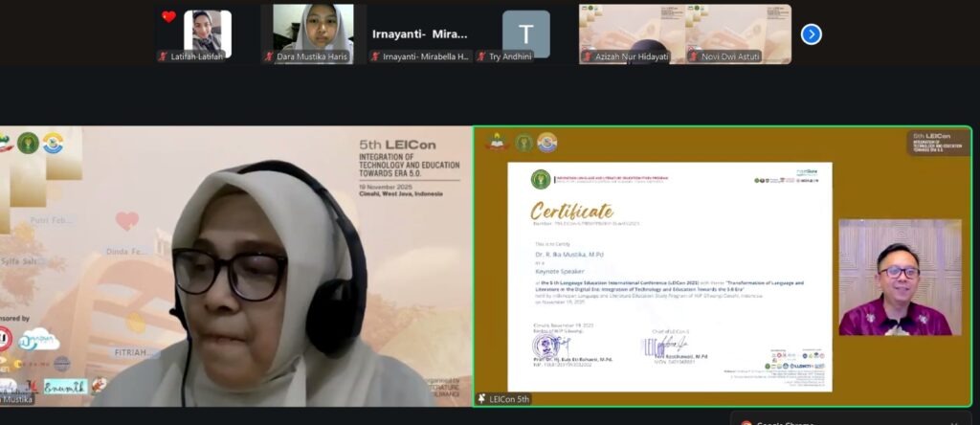Click muted mic icon beside Latifah Latifah

(x=164, y=56)
